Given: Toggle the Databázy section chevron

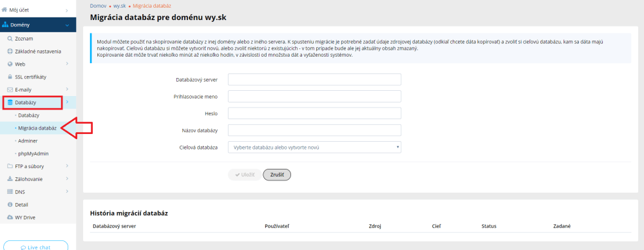Looking at the screenshot, I should tap(67, 102).
